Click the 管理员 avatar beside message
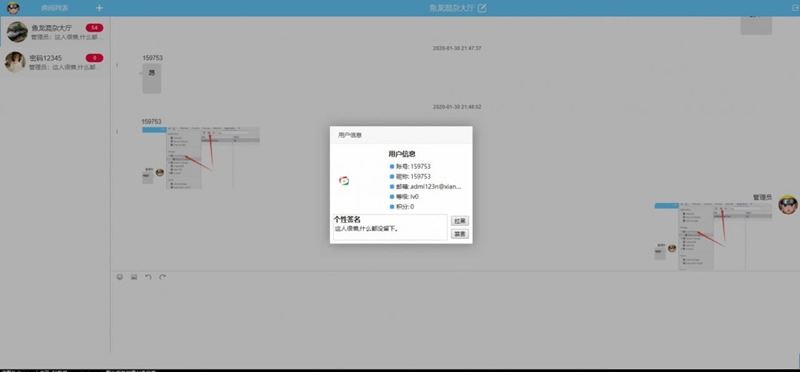This screenshot has height=372, width=800. (x=788, y=205)
